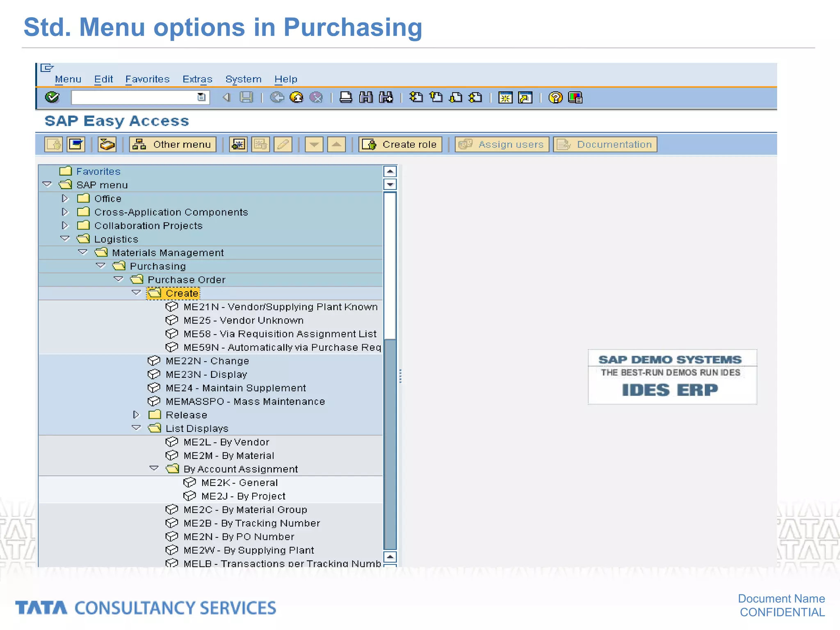Click the Change Favorites pencil icon
840x630 pixels.
283,144
